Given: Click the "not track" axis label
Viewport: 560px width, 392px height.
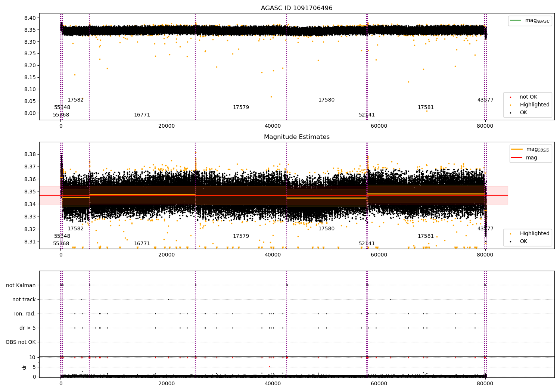Looking at the screenshot, I should coord(24,299).
